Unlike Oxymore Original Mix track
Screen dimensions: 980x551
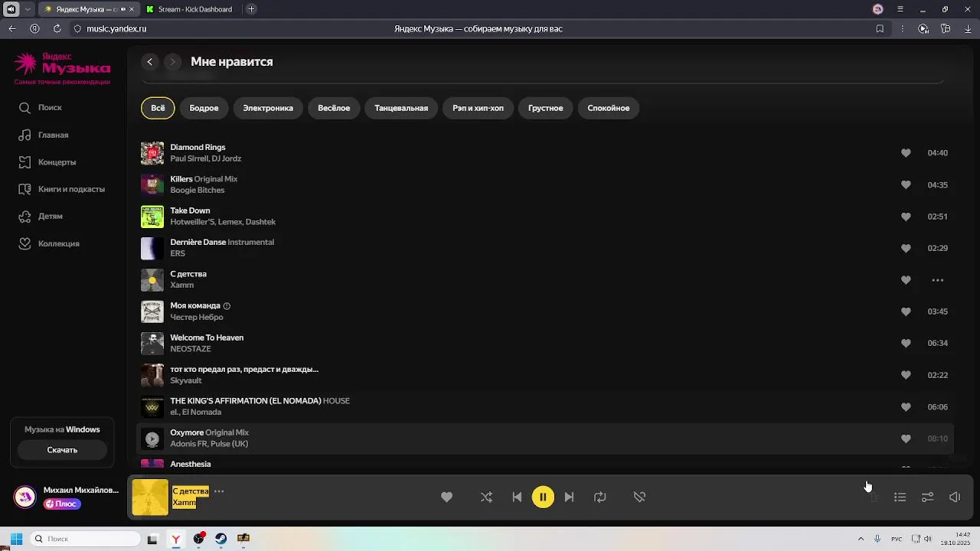[906, 439]
